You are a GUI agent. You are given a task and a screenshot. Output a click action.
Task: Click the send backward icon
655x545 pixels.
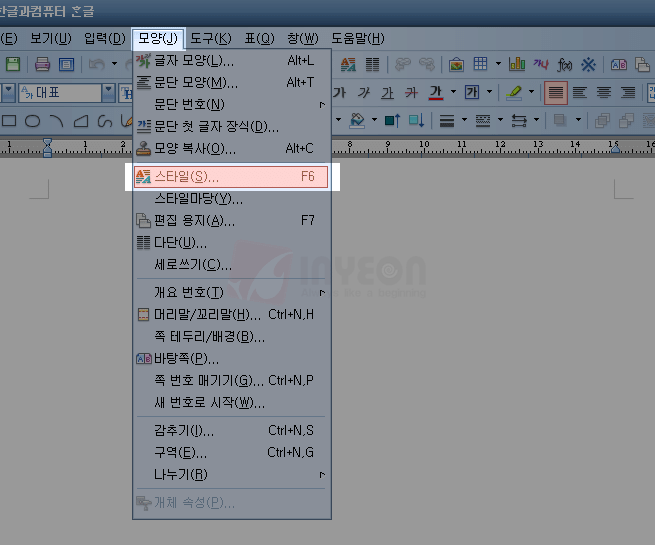pyautogui.click(x=416, y=120)
